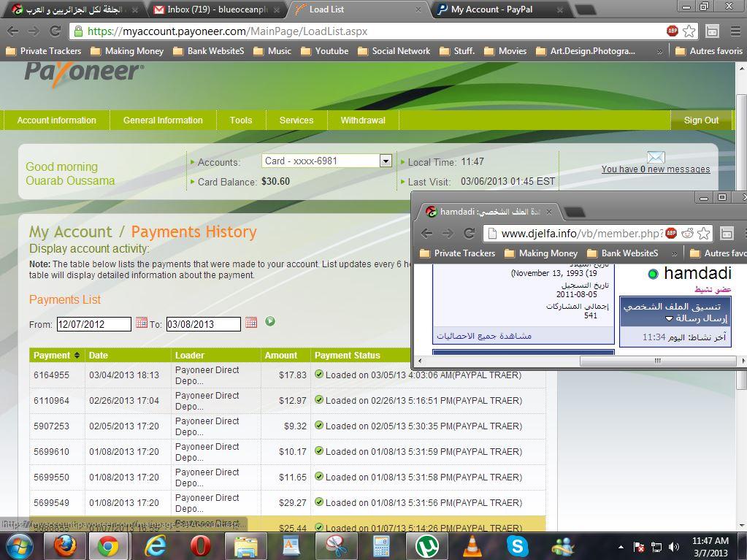Open the Calculator from the taskbar

pyautogui.click(x=382, y=546)
